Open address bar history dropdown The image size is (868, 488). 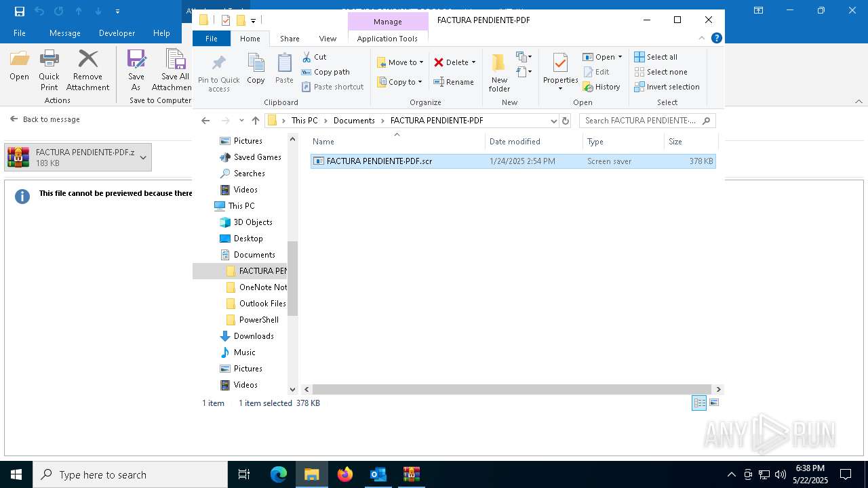[x=553, y=121]
